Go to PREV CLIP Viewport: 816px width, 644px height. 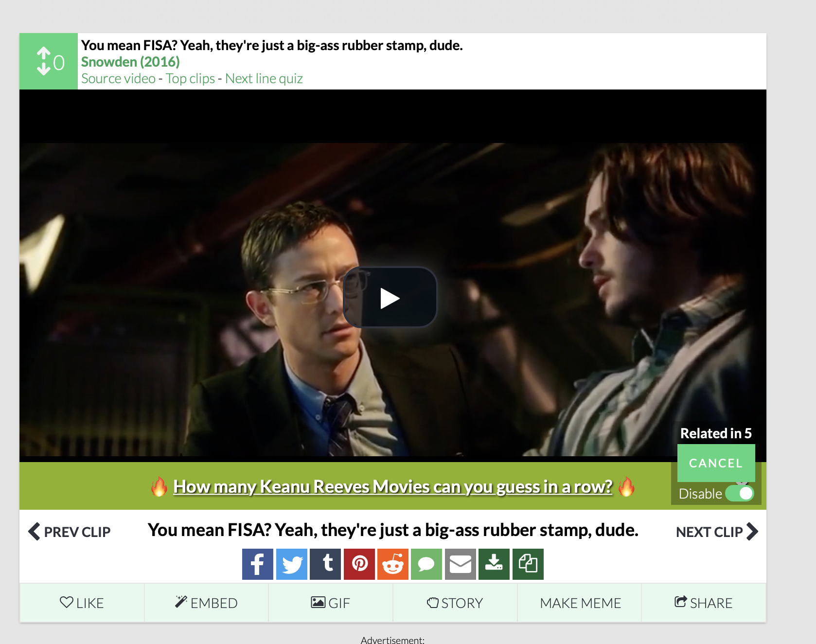70,532
